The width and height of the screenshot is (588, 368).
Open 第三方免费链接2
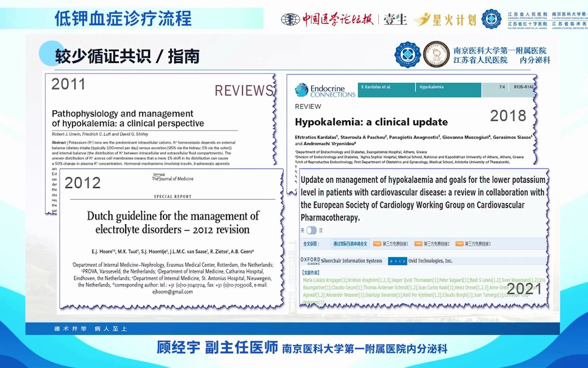(437, 244)
